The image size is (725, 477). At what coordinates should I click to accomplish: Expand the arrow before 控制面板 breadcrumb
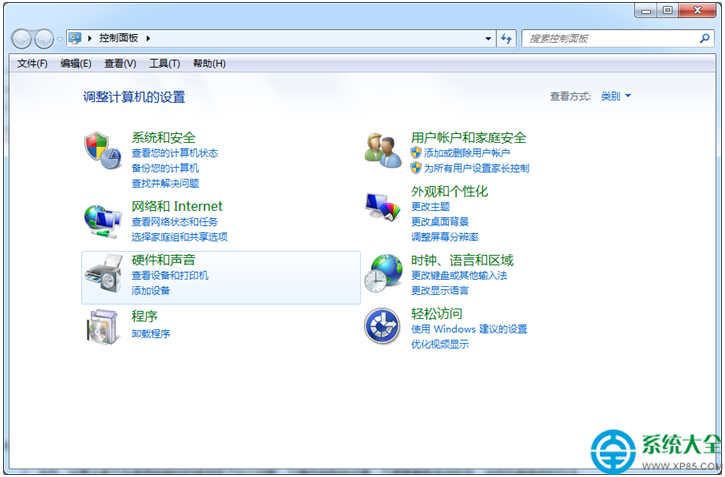90,38
